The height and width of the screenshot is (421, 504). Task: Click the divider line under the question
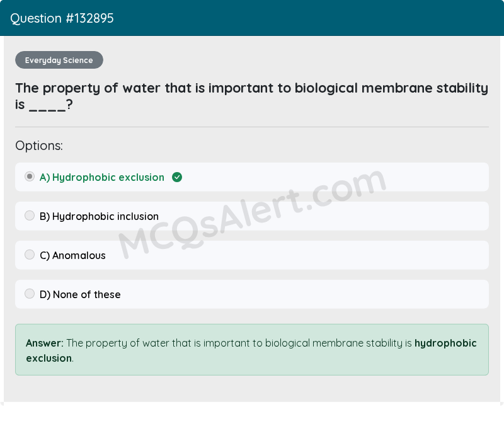[x=252, y=127]
